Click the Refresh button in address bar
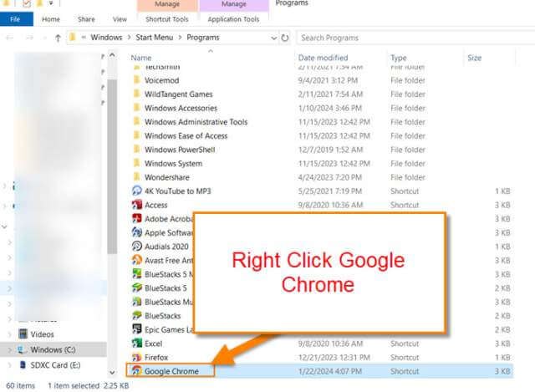 pyautogui.click(x=285, y=38)
